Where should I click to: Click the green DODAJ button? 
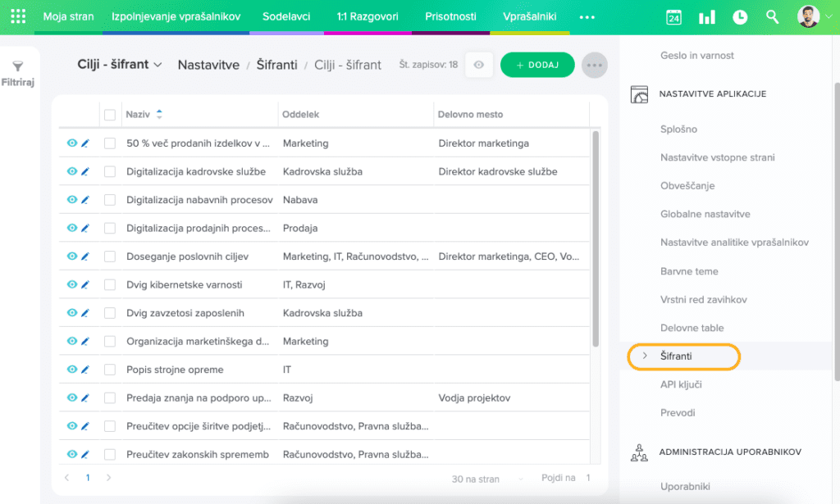click(x=537, y=65)
